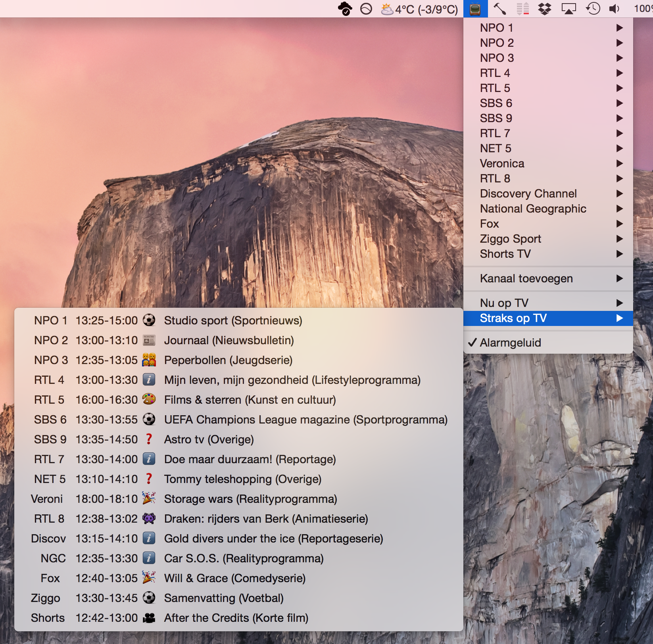Click the info icon for Car S.O.S.
The width and height of the screenshot is (653, 644).
tap(149, 558)
